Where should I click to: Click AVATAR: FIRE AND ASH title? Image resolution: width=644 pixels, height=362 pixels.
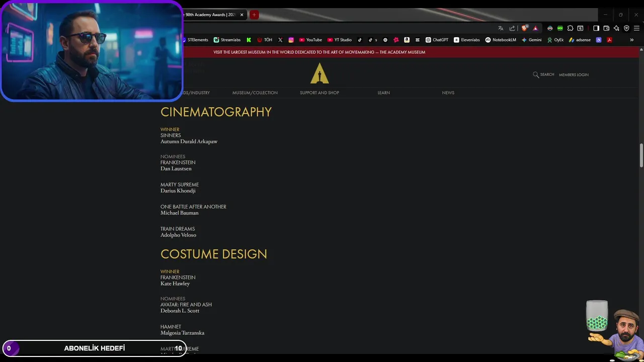[x=186, y=305]
